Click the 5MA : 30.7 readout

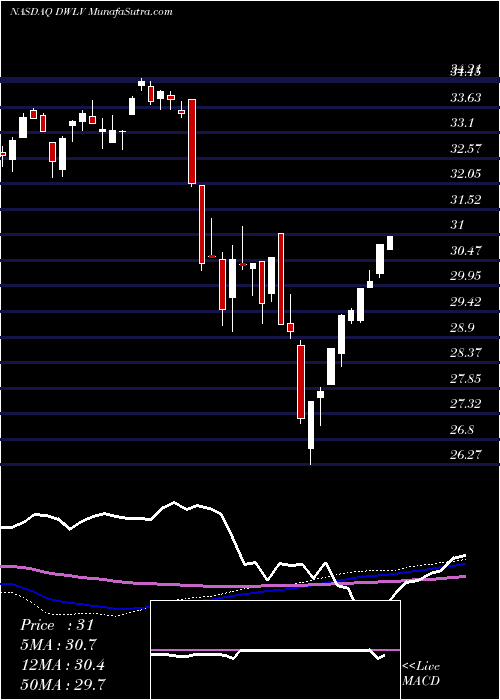pyautogui.click(x=58, y=645)
